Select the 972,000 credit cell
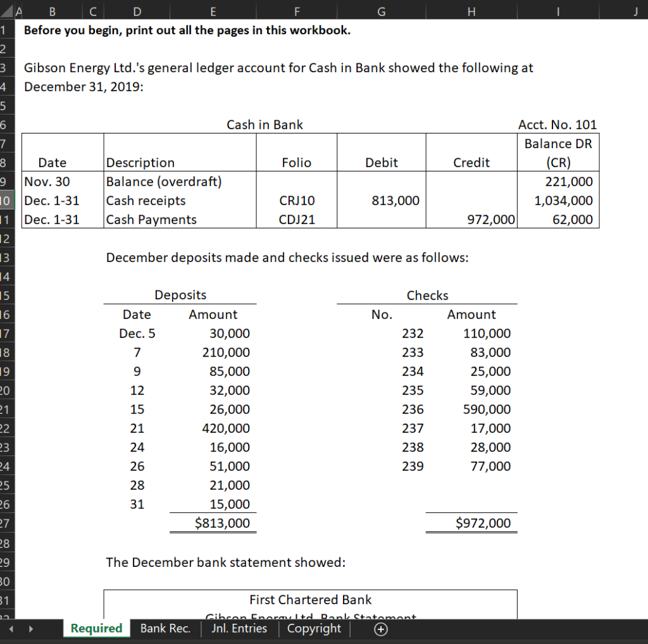 click(x=471, y=220)
